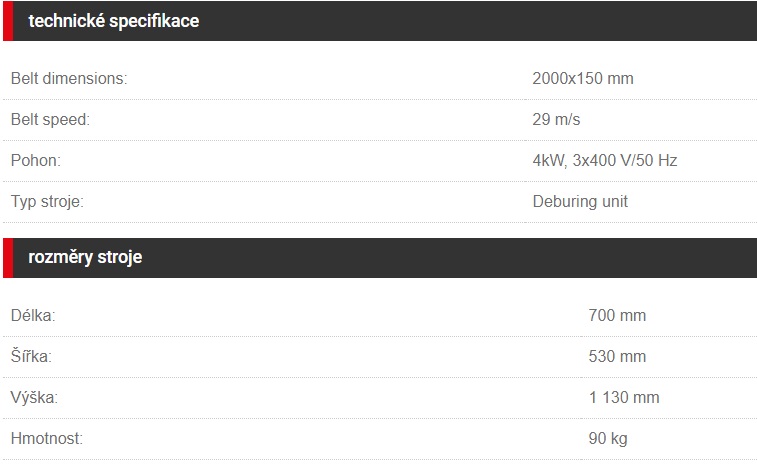Click the Belt speed label
The width and height of the screenshot is (757, 473).
50,119
